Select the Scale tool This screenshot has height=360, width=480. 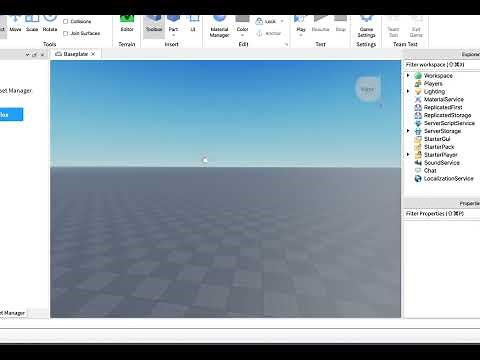[x=32, y=23]
